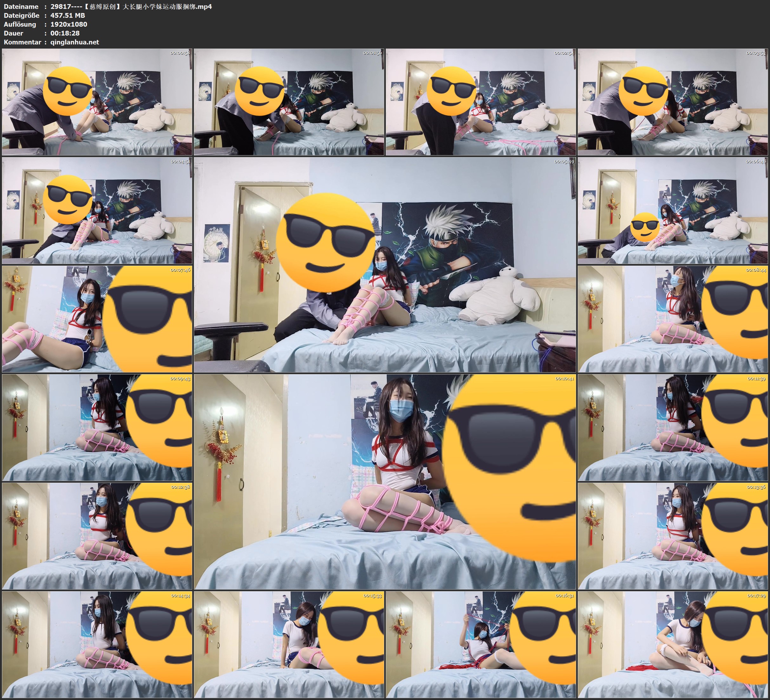Select the frame at timestamp 00:01:56
The height and width of the screenshot is (700, 770).
pos(289,102)
